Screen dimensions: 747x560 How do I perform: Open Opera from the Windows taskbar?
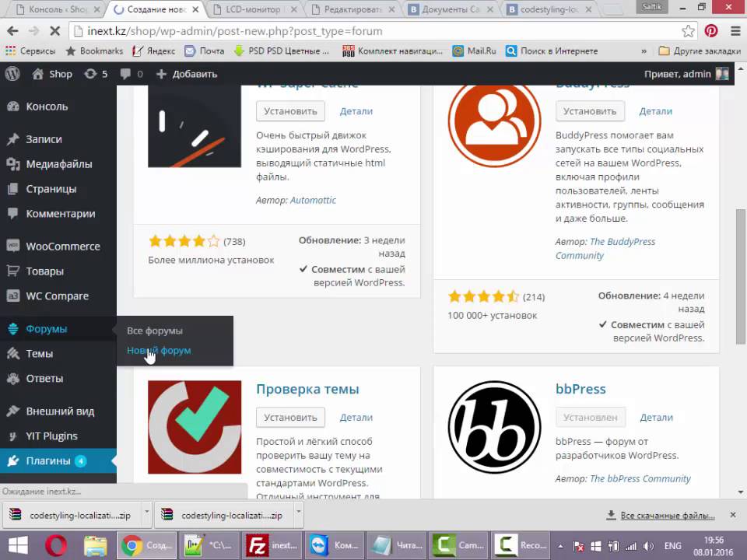pos(56,545)
